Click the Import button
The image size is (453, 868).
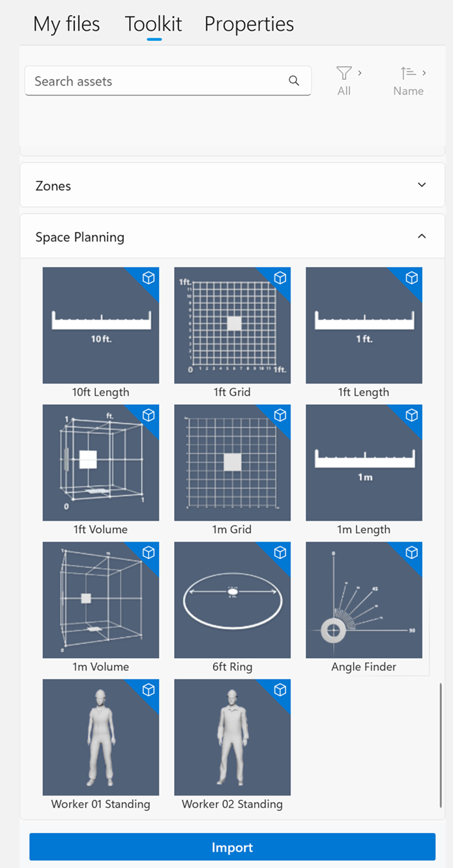click(232, 847)
